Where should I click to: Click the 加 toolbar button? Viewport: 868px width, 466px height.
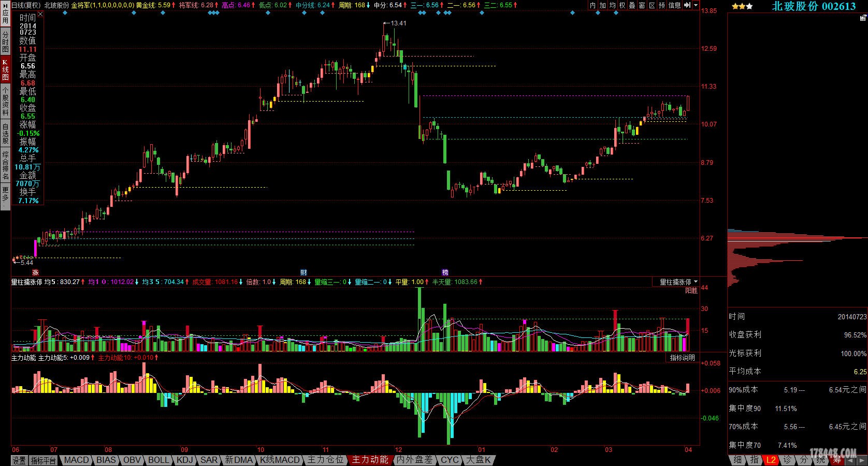[603, 5]
